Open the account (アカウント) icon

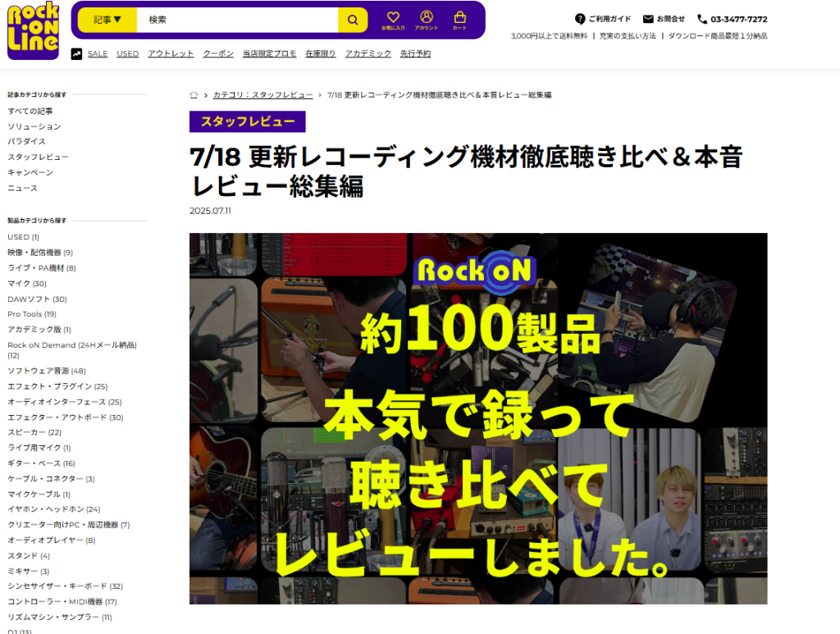[427, 21]
